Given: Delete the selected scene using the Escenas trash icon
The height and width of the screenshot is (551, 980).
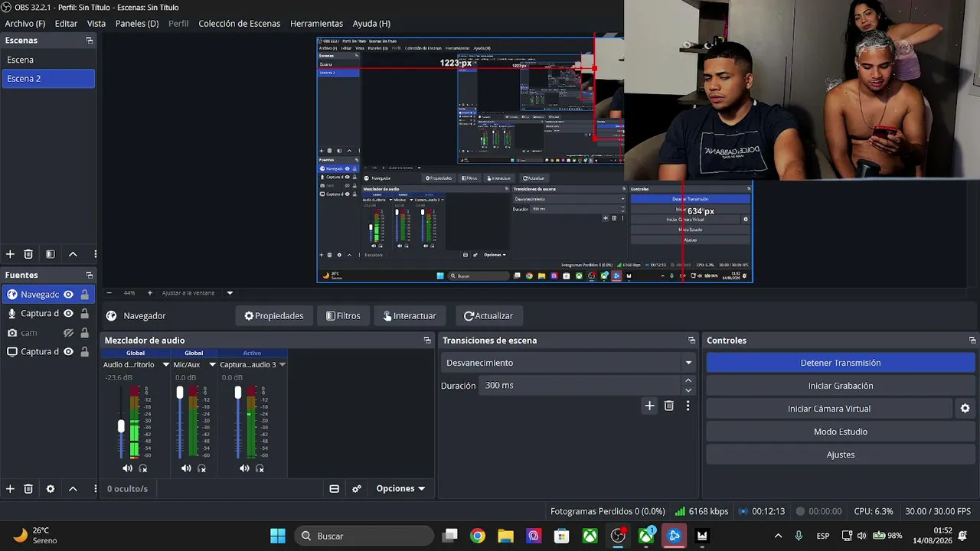Looking at the screenshot, I should (28, 254).
